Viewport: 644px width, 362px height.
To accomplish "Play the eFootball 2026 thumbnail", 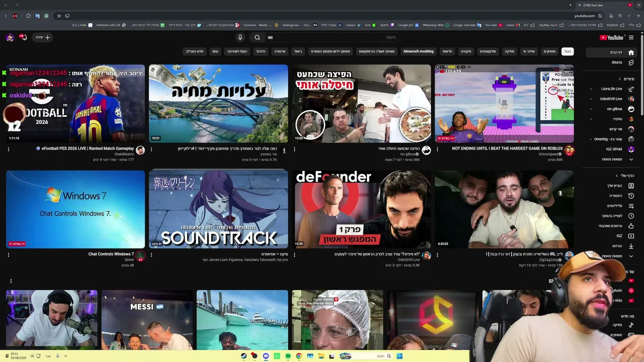I will click(x=75, y=104).
